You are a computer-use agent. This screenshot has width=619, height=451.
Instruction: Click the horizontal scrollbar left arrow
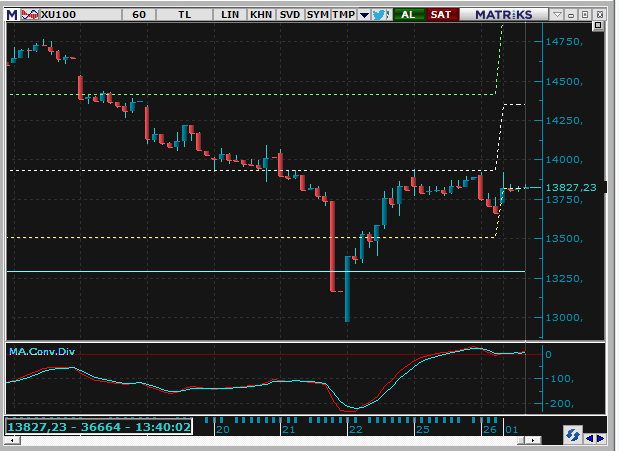[12, 440]
